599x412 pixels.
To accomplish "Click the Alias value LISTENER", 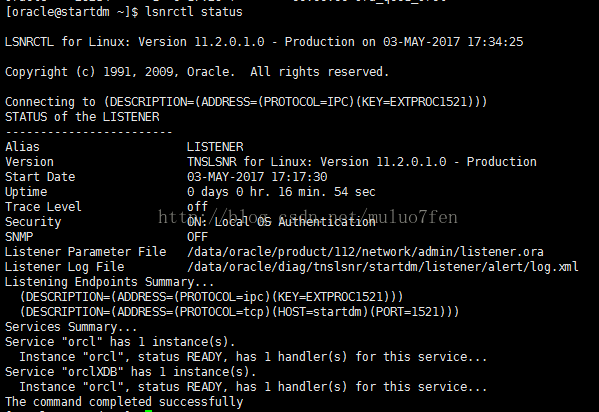I will [x=215, y=147].
